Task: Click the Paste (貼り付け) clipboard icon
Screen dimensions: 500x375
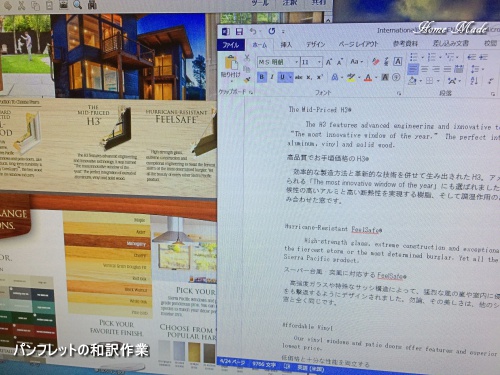Action: tap(231, 63)
